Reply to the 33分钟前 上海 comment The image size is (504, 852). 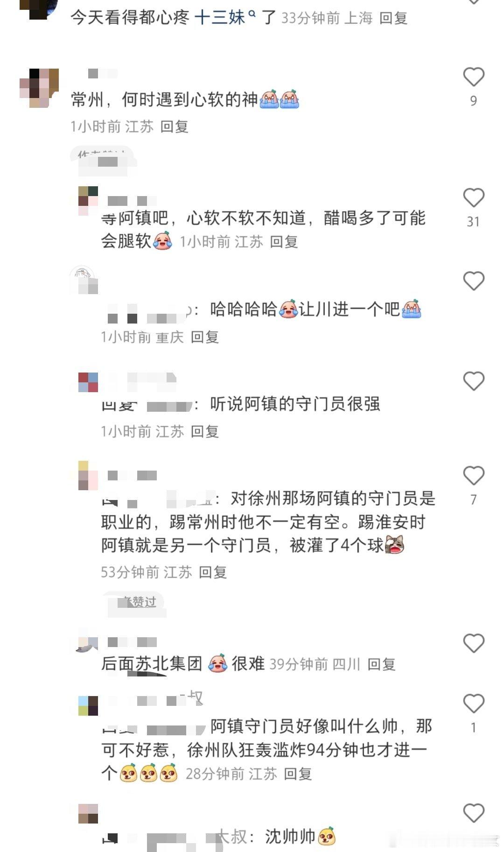(x=393, y=18)
